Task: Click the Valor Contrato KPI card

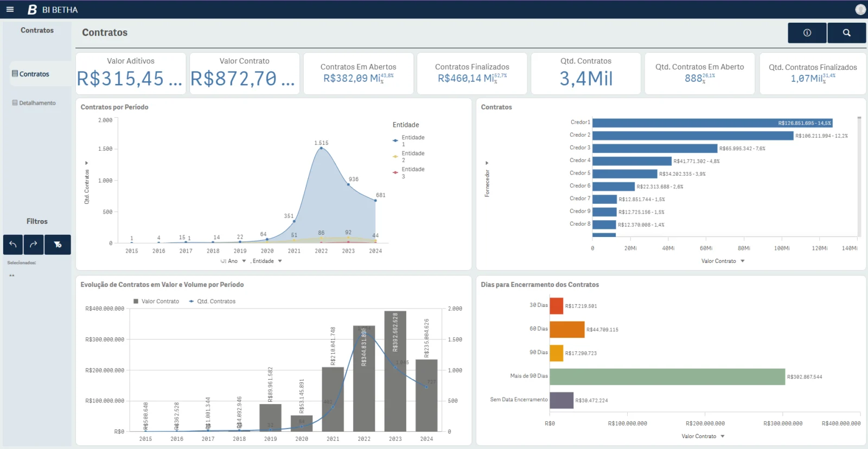Action: click(x=244, y=73)
